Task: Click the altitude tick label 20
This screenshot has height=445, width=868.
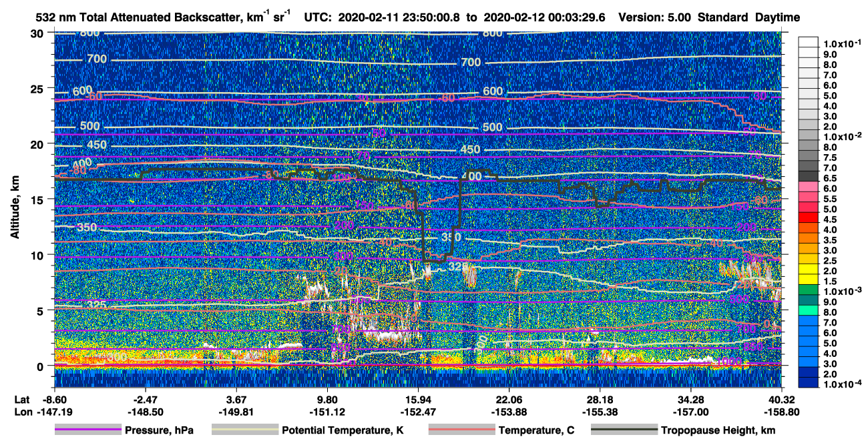Action: point(38,143)
